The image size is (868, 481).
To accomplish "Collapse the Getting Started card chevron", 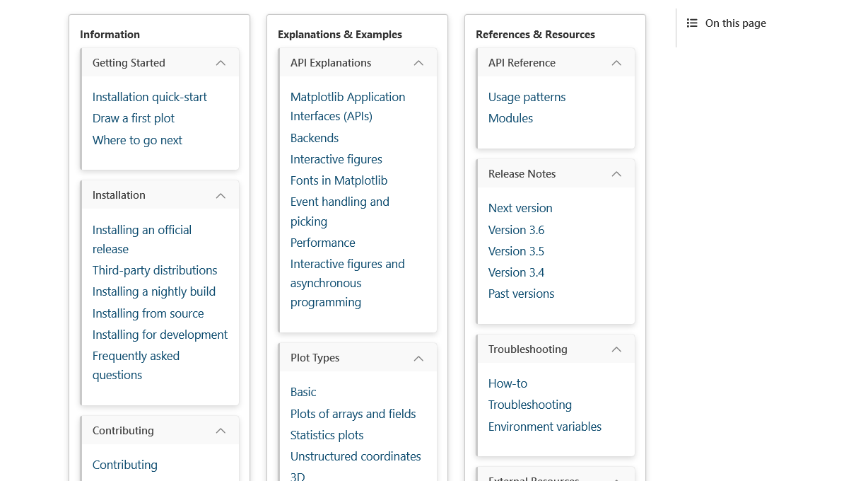I will [x=221, y=63].
